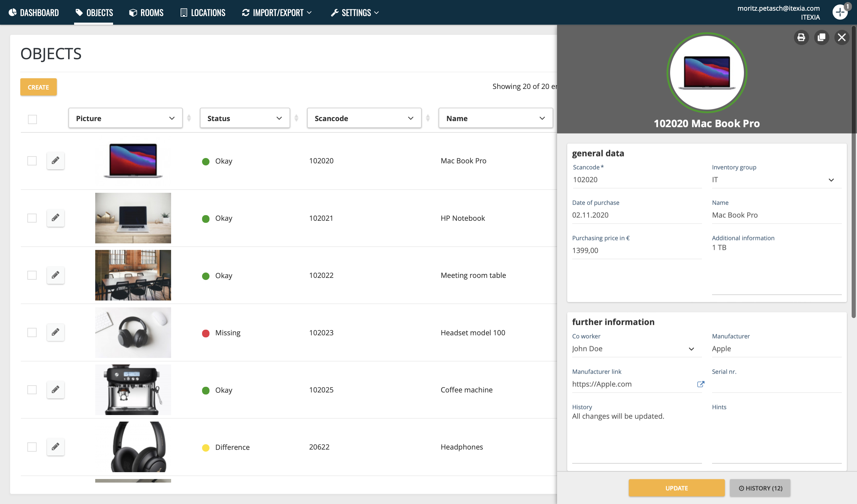Go to the Rooms tab

click(x=146, y=12)
